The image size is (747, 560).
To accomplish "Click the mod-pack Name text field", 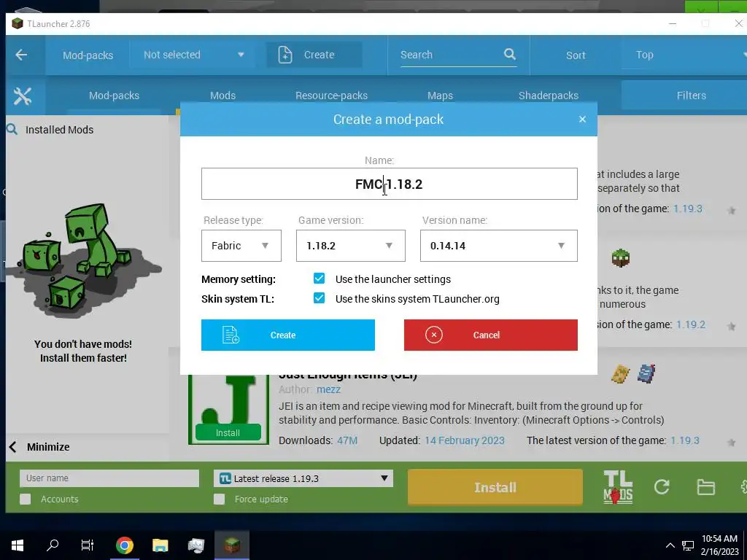I will (390, 184).
